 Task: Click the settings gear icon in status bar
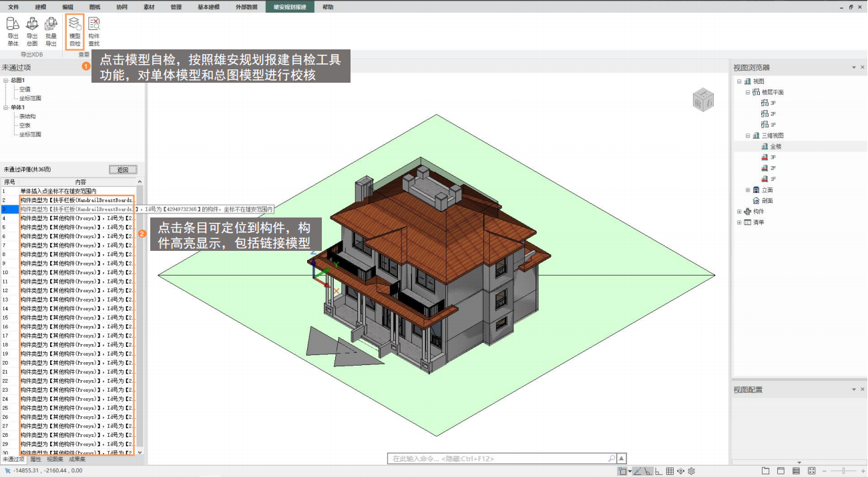point(692,471)
